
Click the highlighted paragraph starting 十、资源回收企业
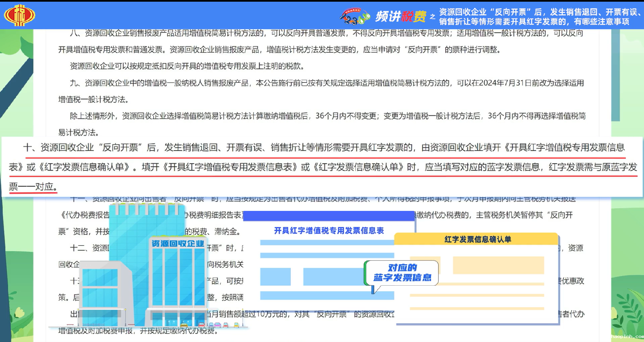(x=322, y=167)
